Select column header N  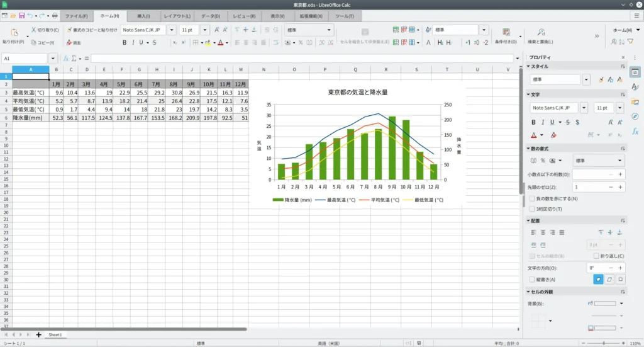[x=264, y=69]
